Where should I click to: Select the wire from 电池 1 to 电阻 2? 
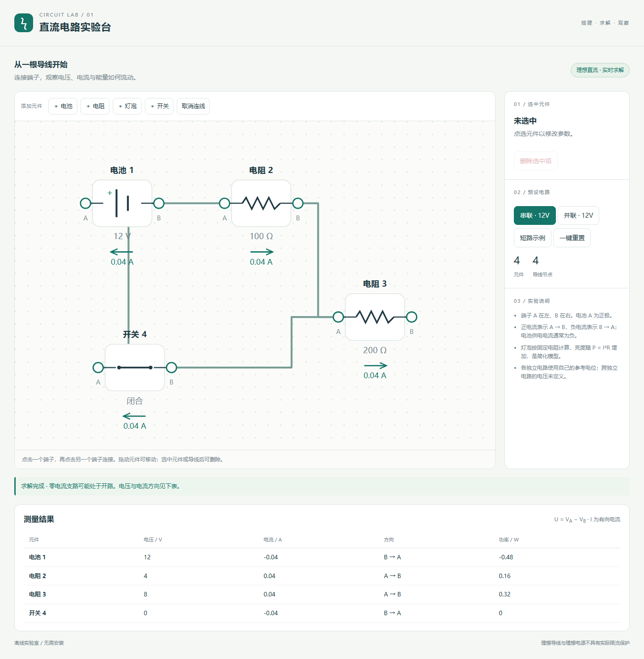(192, 203)
